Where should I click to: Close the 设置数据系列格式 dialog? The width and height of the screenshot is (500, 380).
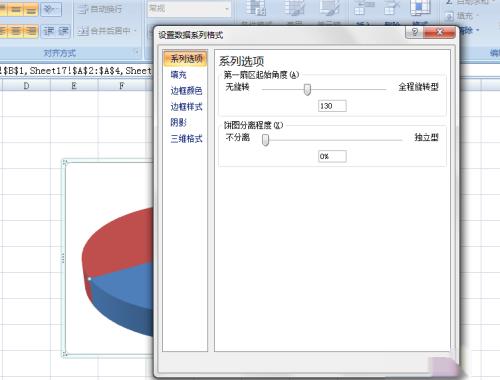point(439,32)
